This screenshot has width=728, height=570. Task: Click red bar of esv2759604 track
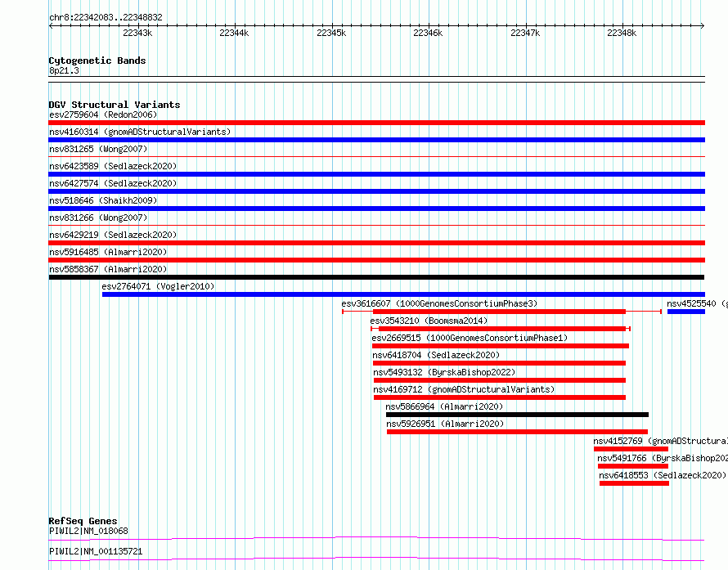point(376,123)
